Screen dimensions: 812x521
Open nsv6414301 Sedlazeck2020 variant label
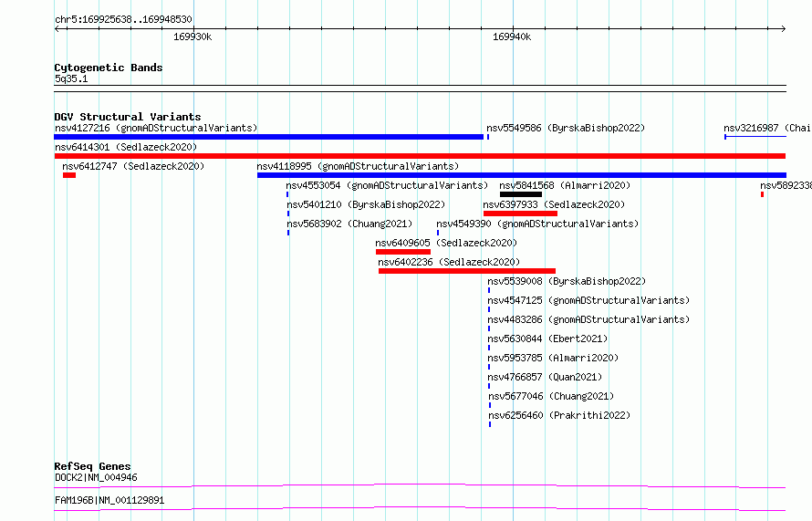point(126,147)
